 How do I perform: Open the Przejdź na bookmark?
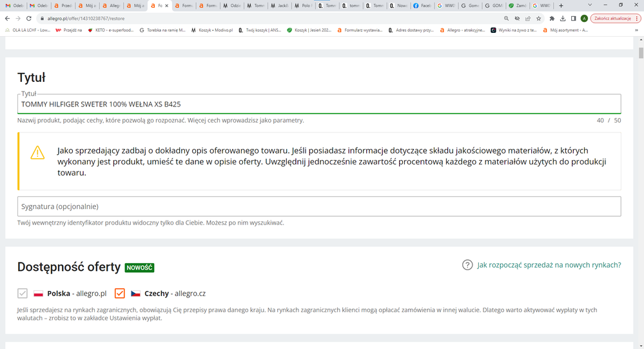click(x=68, y=30)
